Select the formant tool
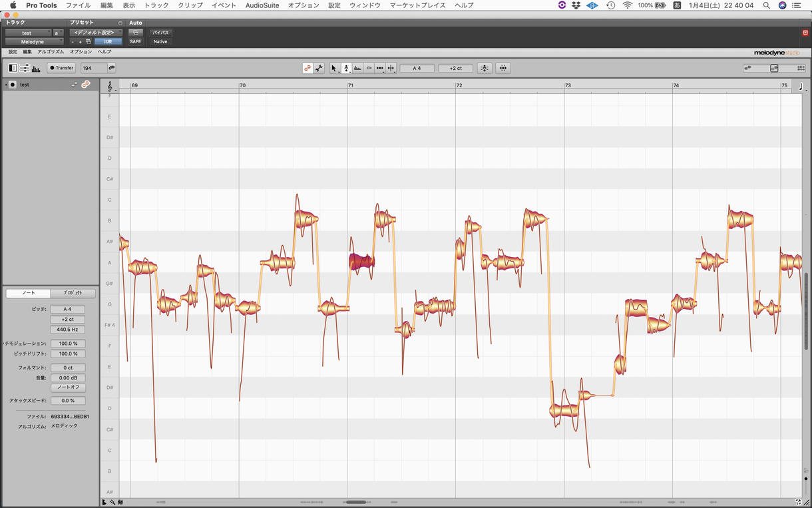This screenshot has height=508, width=812. [369, 68]
